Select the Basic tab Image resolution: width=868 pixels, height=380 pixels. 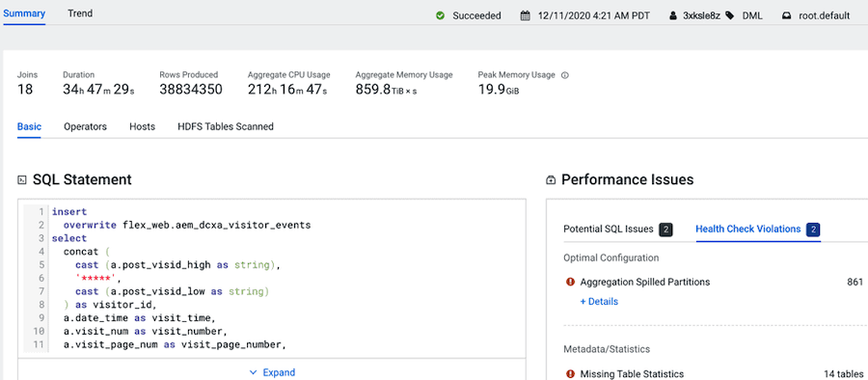tap(29, 126)
